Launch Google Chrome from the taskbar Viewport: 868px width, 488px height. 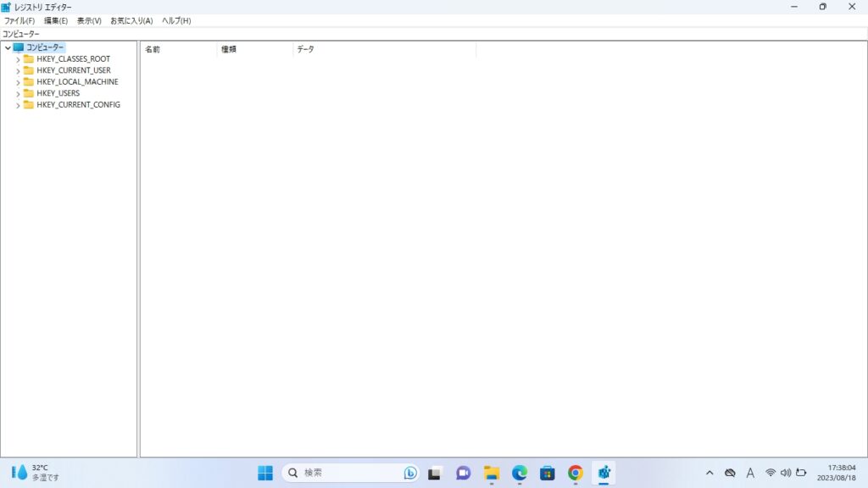pyautogui.click(x=576, y=473)
